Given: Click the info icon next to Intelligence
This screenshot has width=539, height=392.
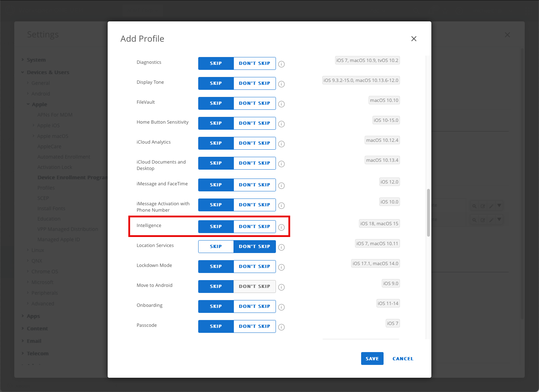Looking at the screenshot, I should [281, 227].
